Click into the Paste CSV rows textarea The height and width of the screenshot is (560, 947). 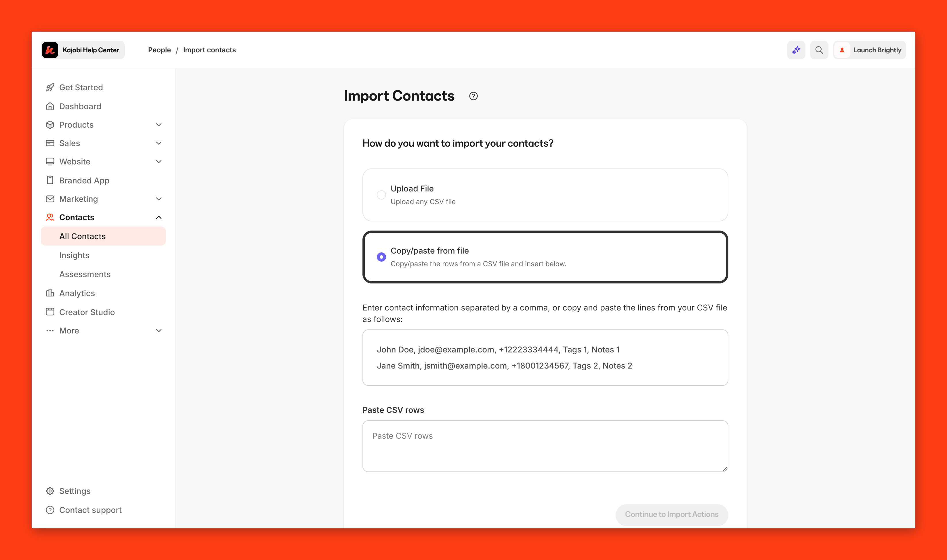545,446
